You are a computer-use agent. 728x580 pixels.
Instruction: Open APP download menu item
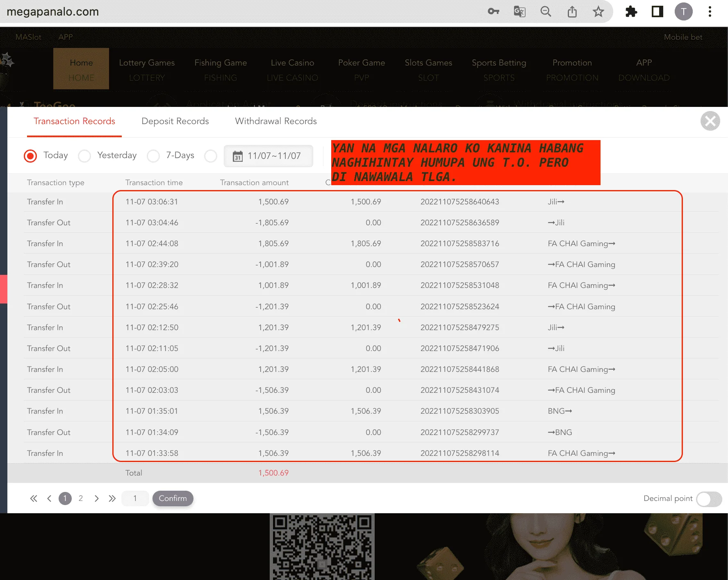point(644,69)
